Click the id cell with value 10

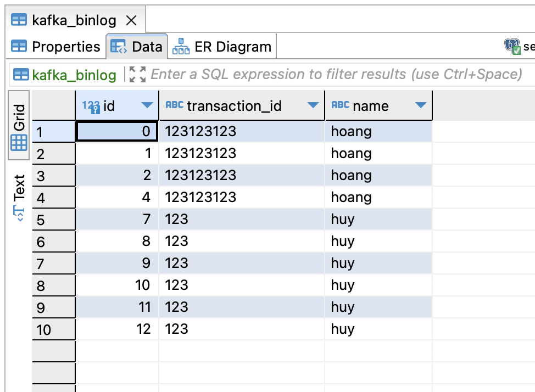(x=117, y=285)
